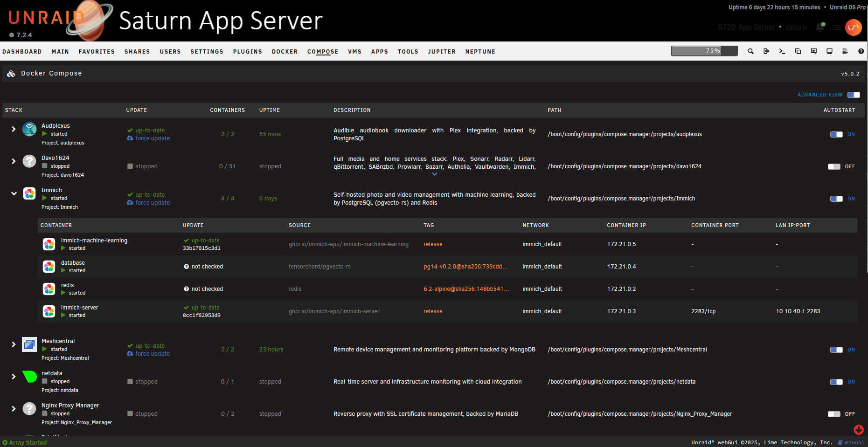Screen dimensions: 868x447
Task: Open the Settings menu
Action: pos(207,52)
